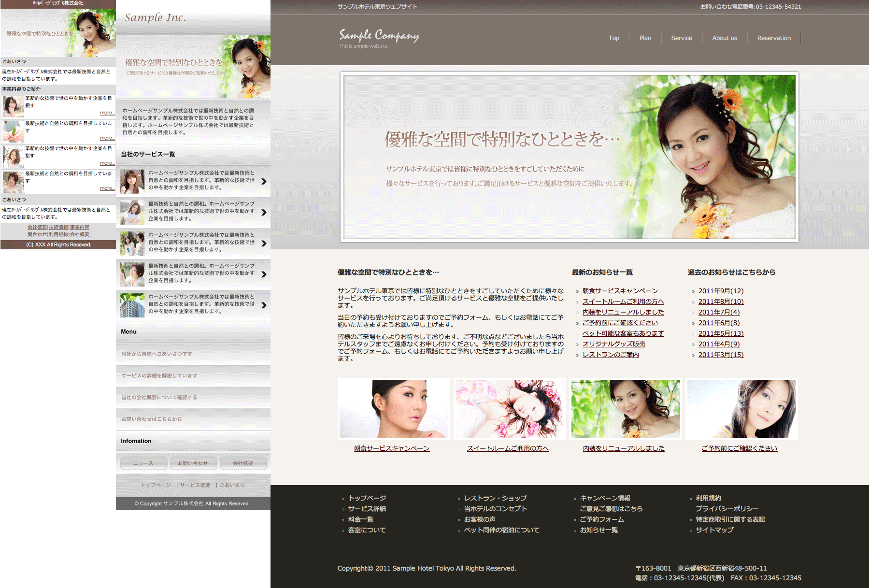The height and width of the screenshot is (588, 869).
Task: Click the サイトマップ footer link
Action: click(714, 530)
